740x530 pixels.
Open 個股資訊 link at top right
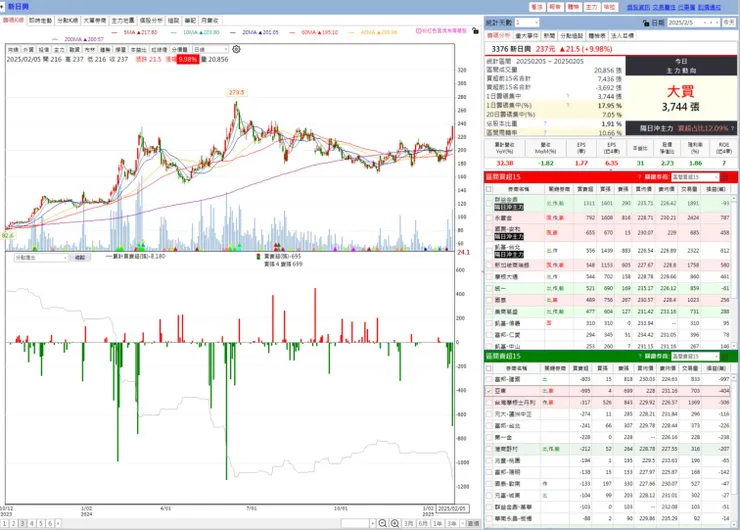[638, 7]
